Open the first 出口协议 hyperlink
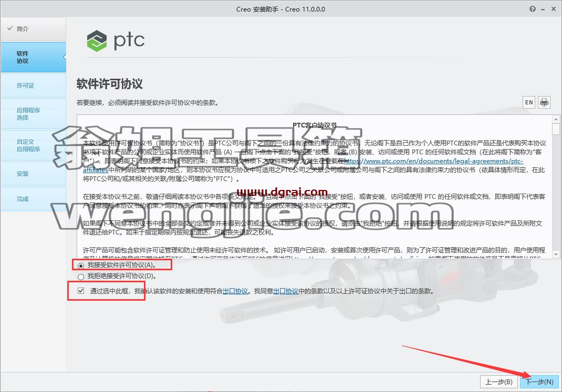 tap(235, 291)
